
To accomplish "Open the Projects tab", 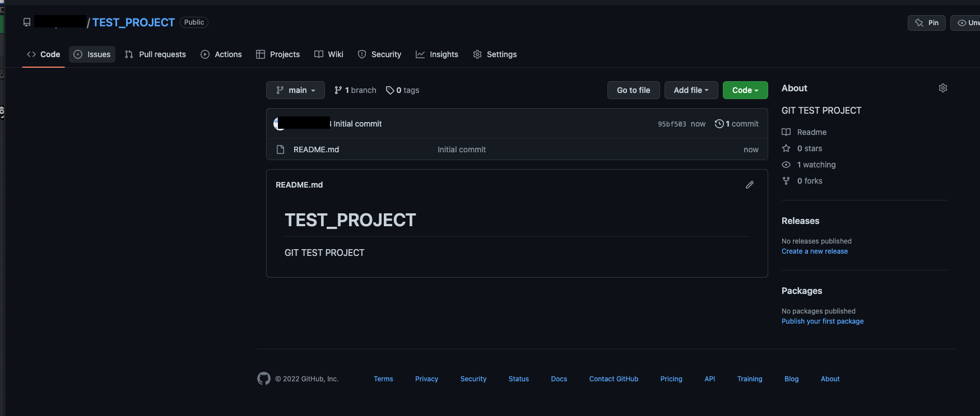I will point(278,54).
